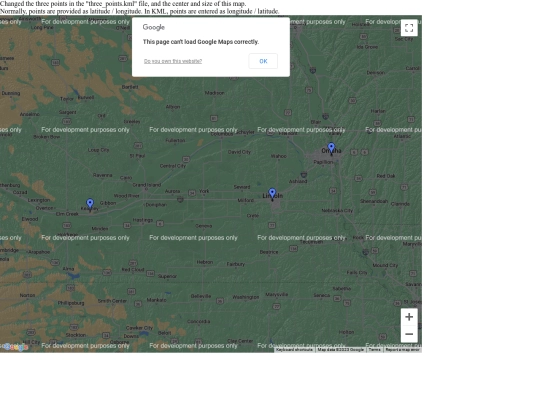Zoom in with the plus button
Screen dimensions: 540x405
tap(409, 317)
